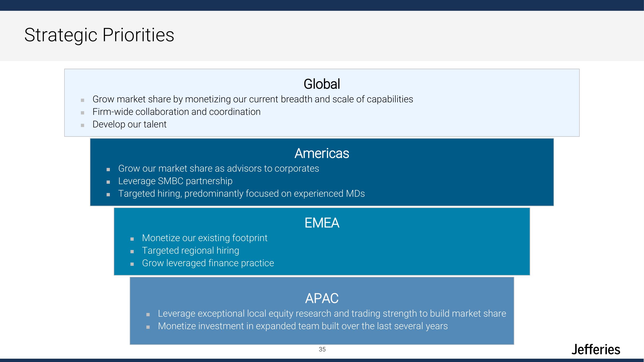Click 'Grow our market share as advisors to corporates'
644x362 pixels.
point(219,168)
